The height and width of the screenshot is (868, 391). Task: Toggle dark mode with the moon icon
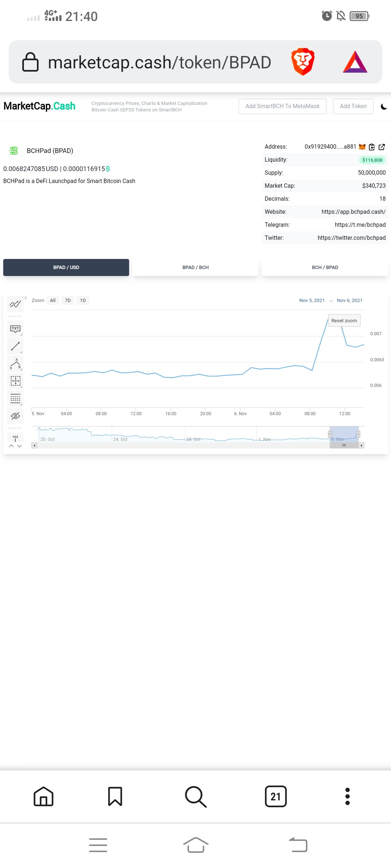(x=384, y=106)
